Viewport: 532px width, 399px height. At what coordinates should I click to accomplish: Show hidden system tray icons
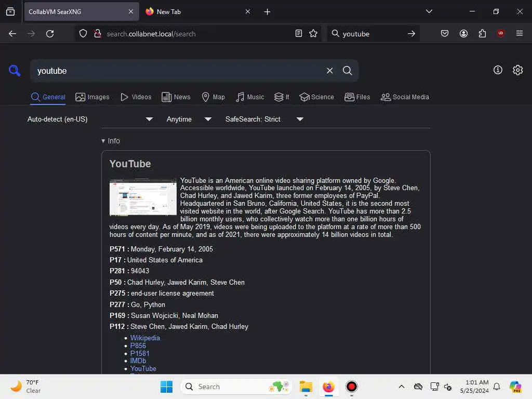pyautogui.click(x=402, y=387)
